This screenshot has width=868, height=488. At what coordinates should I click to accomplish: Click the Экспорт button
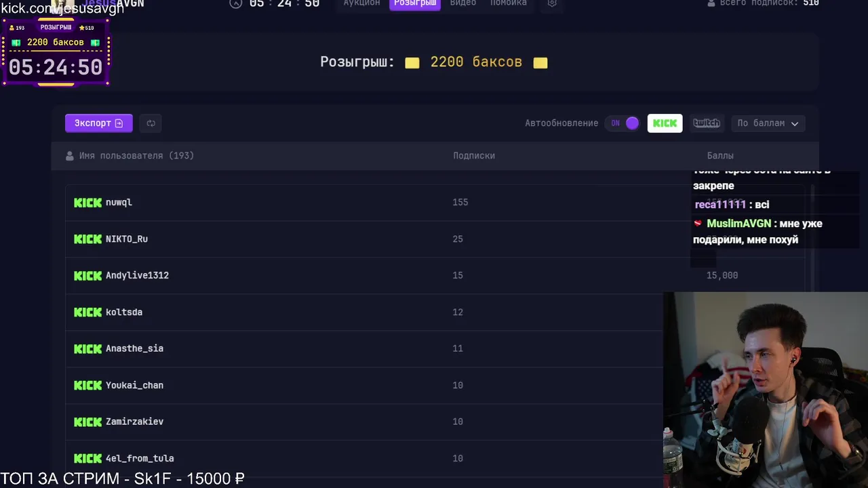click(98, 123)
